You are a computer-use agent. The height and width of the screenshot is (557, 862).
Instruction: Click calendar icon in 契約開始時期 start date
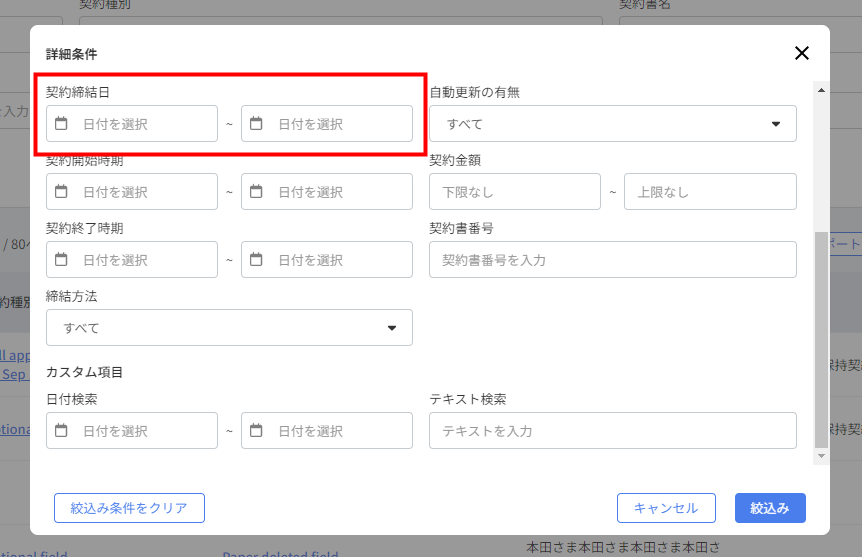(x=61, y=191)
